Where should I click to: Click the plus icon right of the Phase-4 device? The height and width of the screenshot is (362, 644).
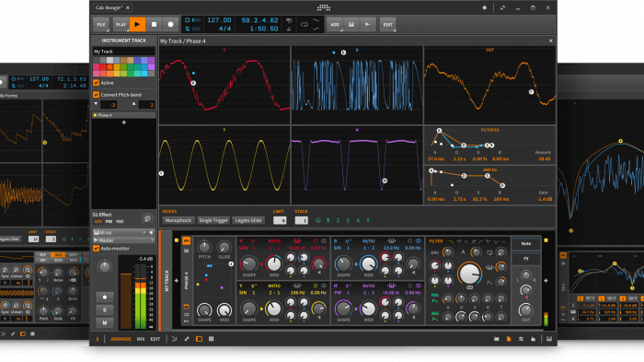(x=546, y=281)
